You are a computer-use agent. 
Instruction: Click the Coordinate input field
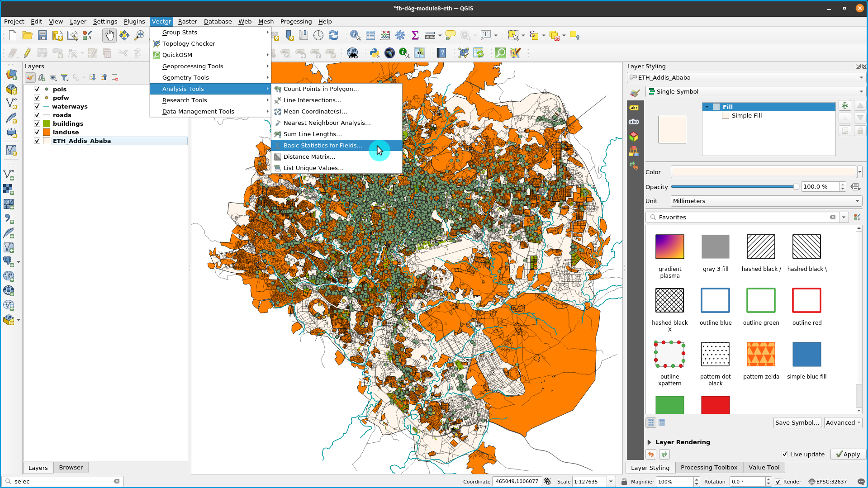(x=517, y=482)
